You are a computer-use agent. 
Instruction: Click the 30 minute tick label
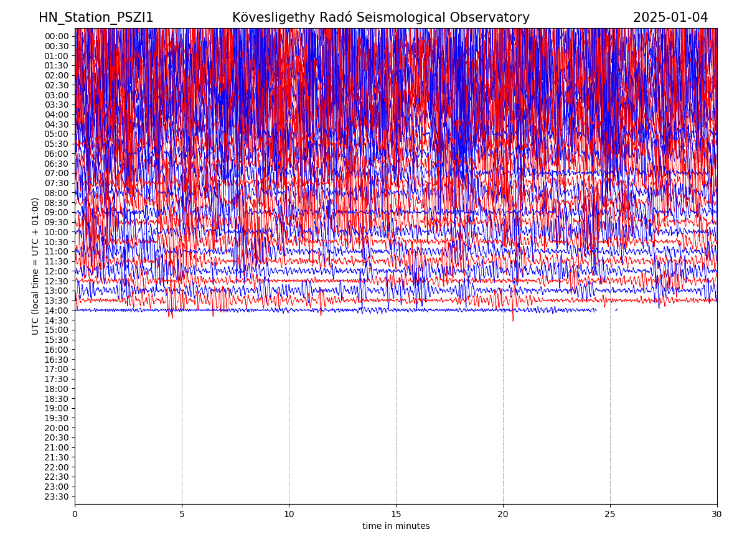click(717, 514)
